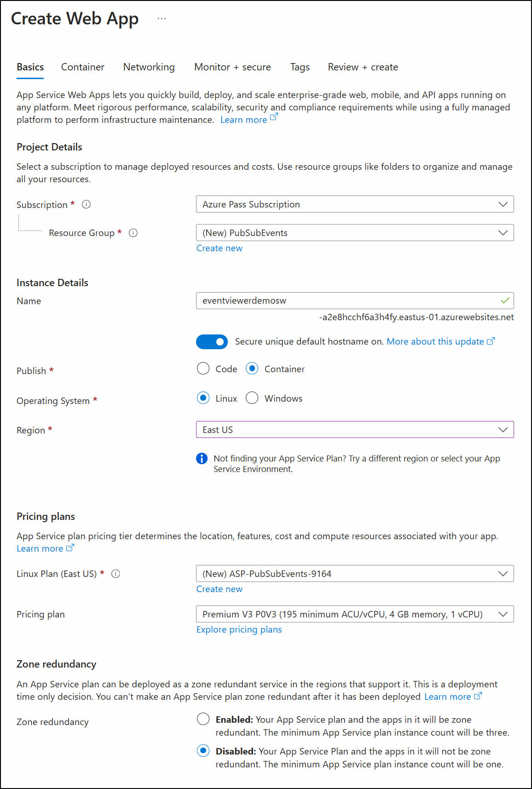Open the Subscription dropdown
532x789 pixels.
click(355, 204)
